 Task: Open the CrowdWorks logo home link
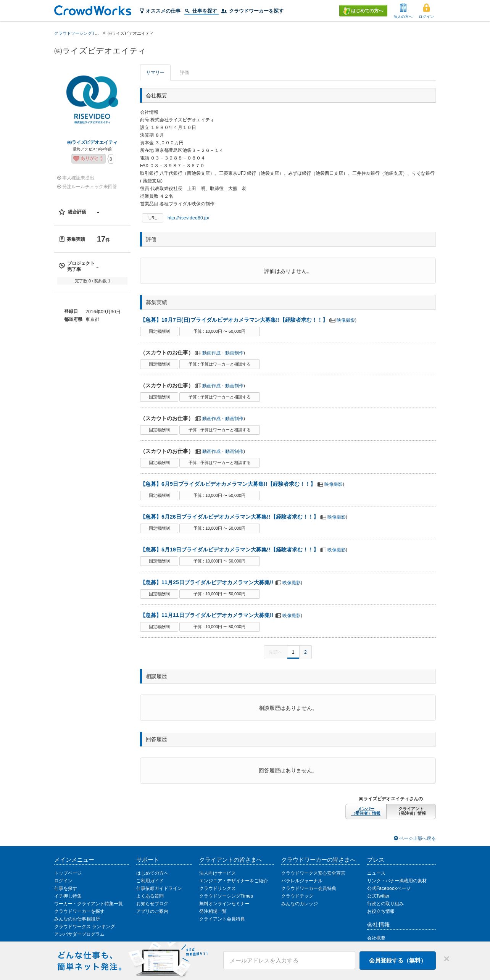click(93, 11)
